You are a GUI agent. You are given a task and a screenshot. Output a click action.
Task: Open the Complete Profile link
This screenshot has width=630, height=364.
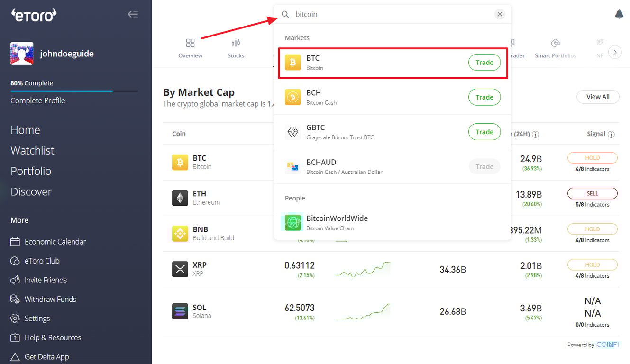tap(37, 100)
